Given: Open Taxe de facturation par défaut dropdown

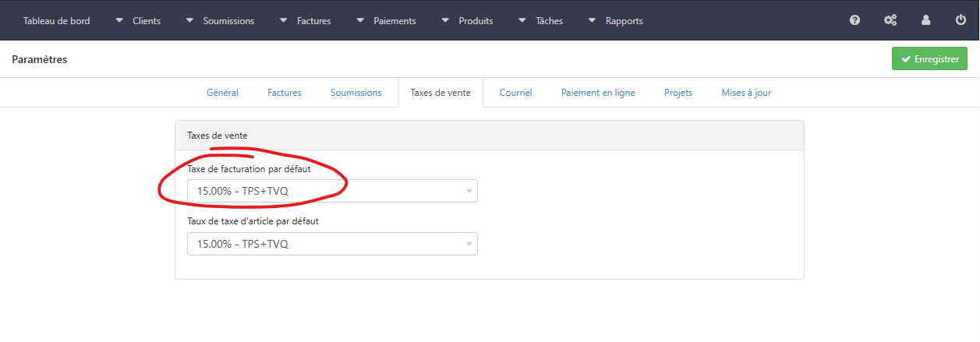Looking at the screenshot, I should [332, 191].
